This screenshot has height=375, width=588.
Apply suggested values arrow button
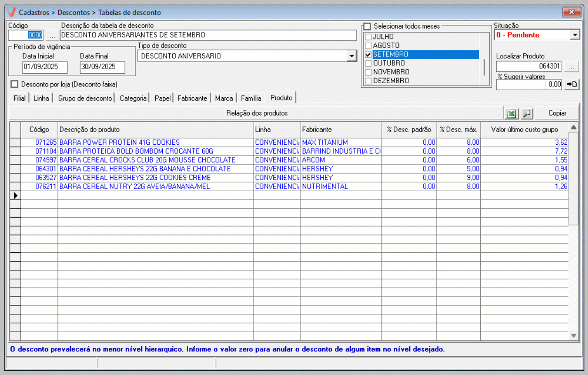(x=572, y=85)
